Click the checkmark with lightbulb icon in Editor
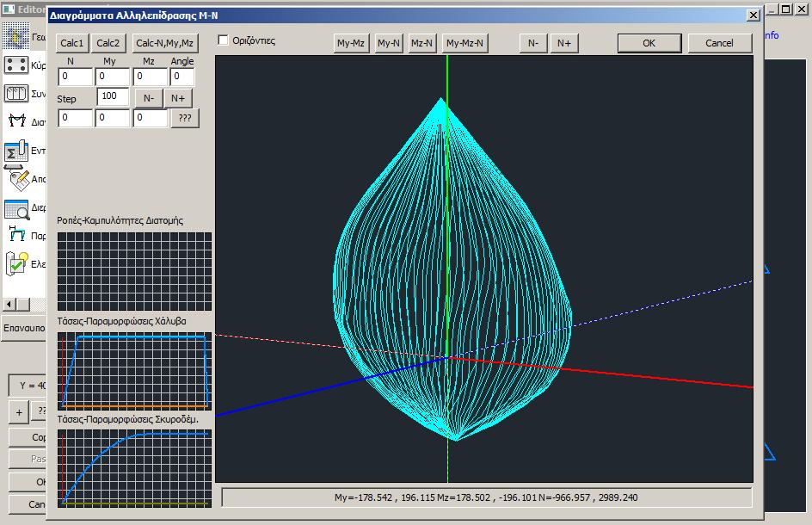The width and height of the screenshot is (812, 525). (x=16, y=263)
